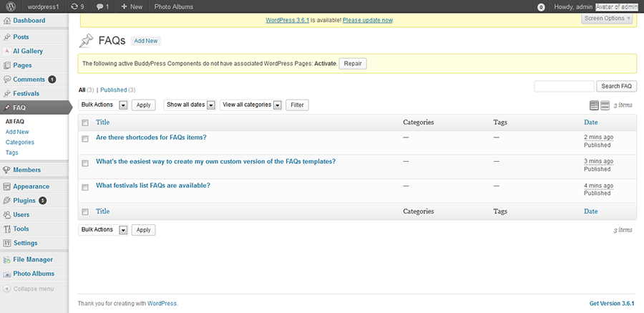
Task: Click the Repair button in BuddyPress notice
Action: pyautogui.click(x=353, y=64)
